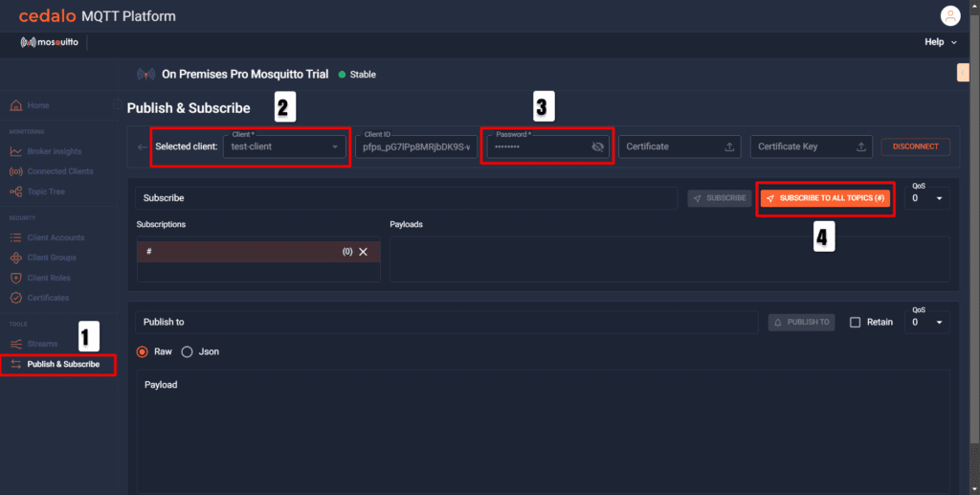This screenshot has height=495, width=980.
Task: Click the Topic Tree icon
Action: click(16, 191)
